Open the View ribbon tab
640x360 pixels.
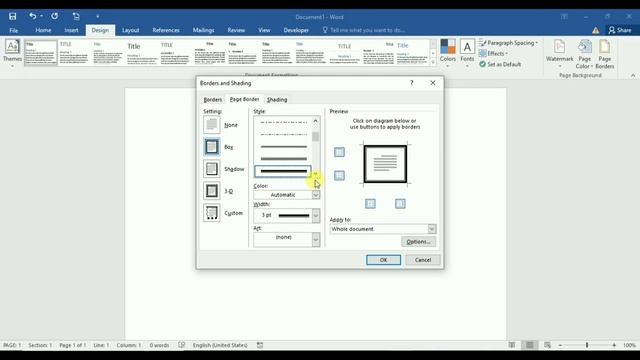[264, 30]
